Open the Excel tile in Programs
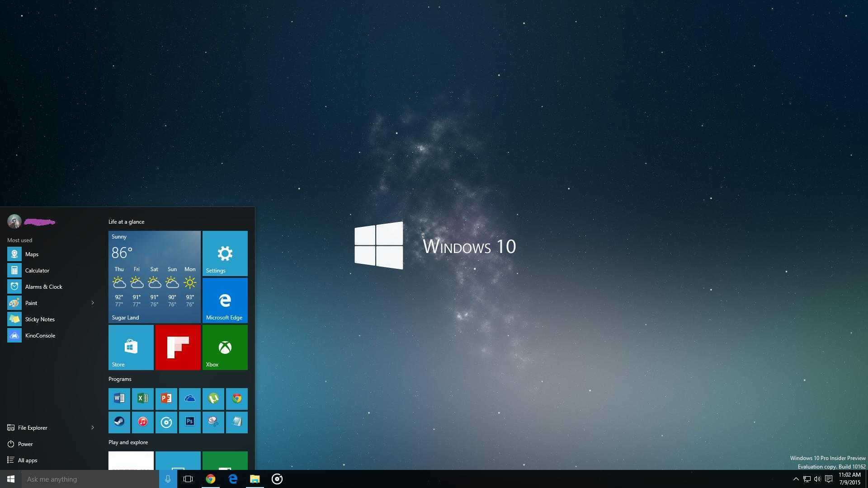The image size is (868, 488). (x=143, y=399)
